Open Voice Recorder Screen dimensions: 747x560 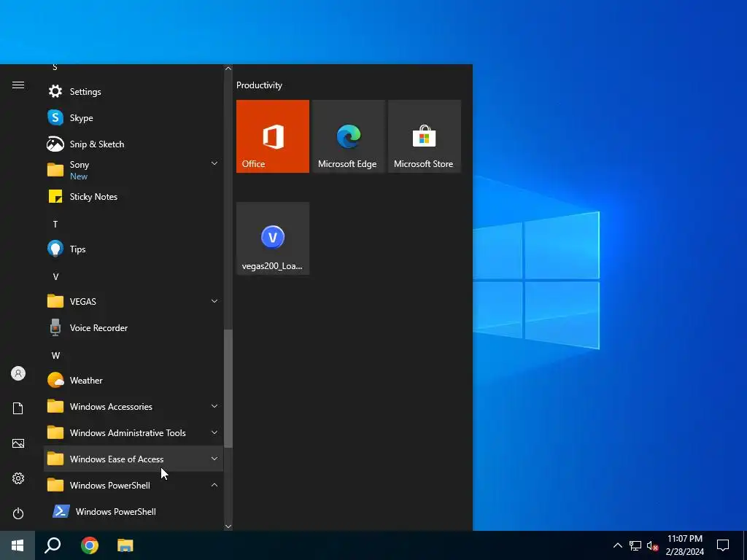pyautogui.click(x=133, y=327)
